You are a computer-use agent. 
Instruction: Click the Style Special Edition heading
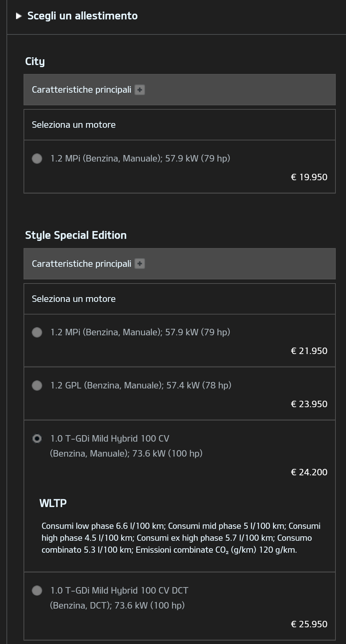point(76,235)
